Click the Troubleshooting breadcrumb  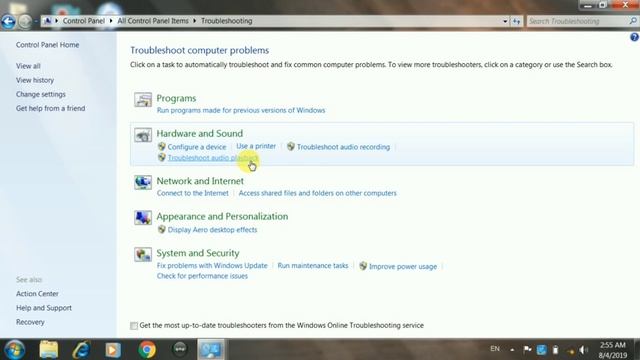[227, 21]
